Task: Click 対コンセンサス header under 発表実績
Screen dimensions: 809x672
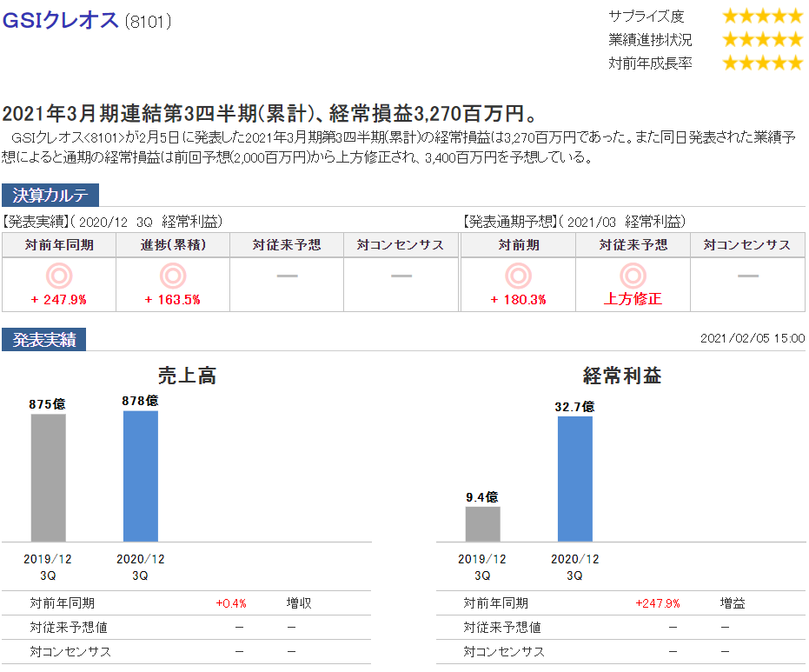Action: click(401, 244)
